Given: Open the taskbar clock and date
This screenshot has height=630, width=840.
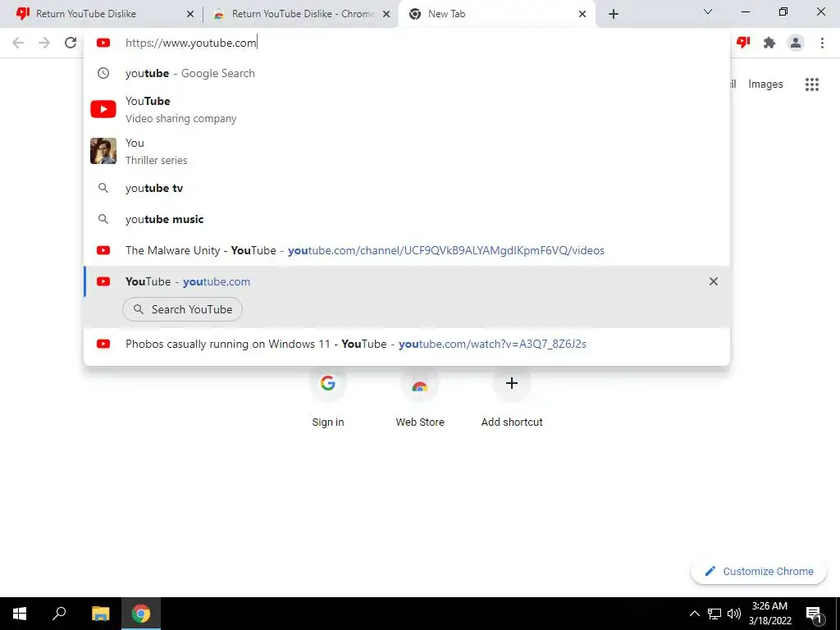Looking at the screenshot, I should (769, 614).
